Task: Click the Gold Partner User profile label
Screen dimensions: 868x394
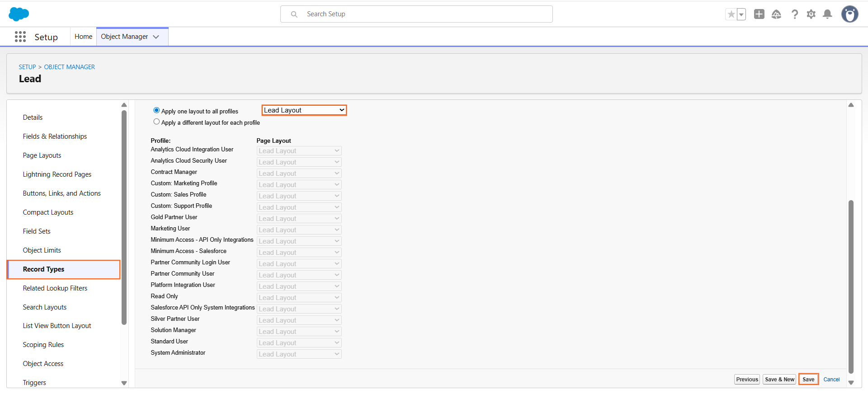Action: [x=174, y=217]
